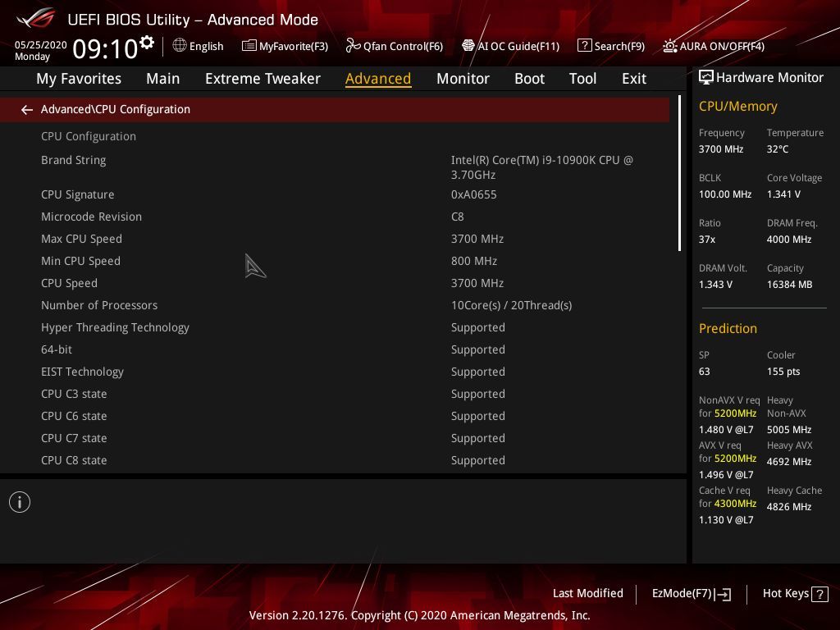
Task: Toggle AURA ON/OFF(F4)
Action: 714,46
